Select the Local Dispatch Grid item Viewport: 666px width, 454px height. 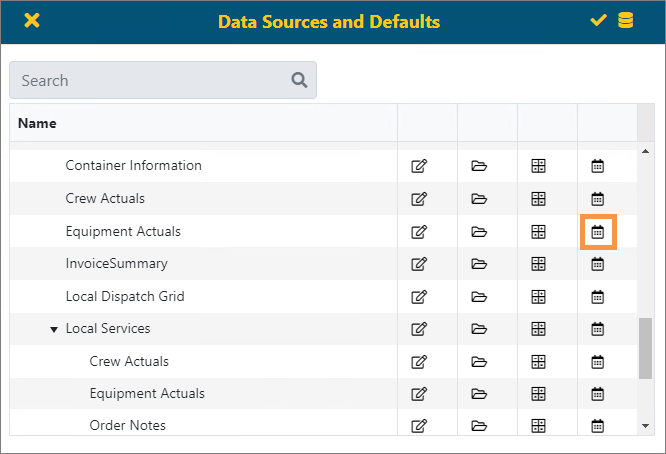click(x=125, y=297)
